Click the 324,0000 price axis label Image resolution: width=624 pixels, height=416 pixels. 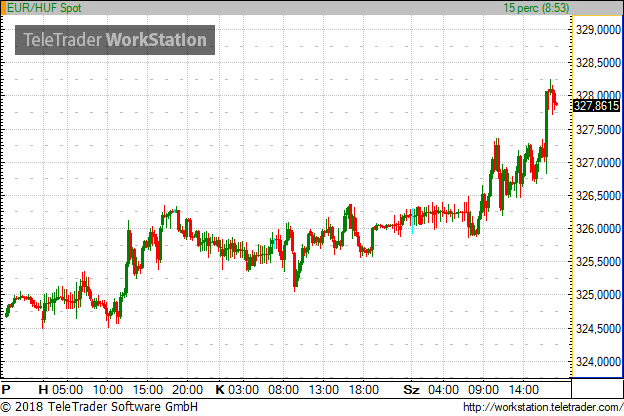pyautogui.click(x=598, y=361)
